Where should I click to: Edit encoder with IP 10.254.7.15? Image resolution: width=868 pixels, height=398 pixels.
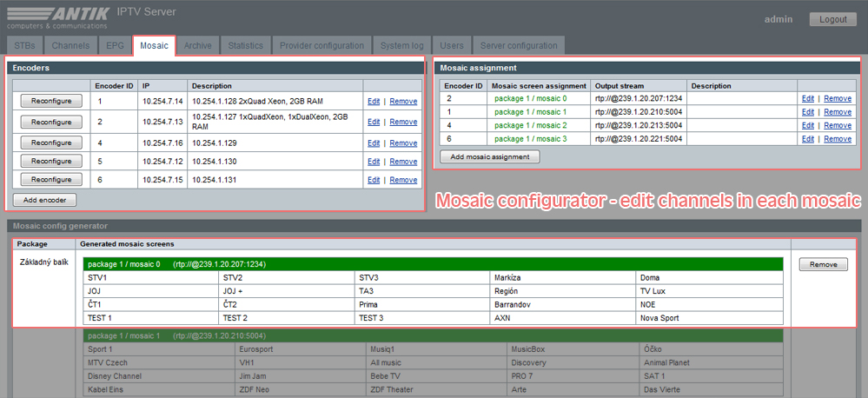pyautogui.click(x=374, y=180)
